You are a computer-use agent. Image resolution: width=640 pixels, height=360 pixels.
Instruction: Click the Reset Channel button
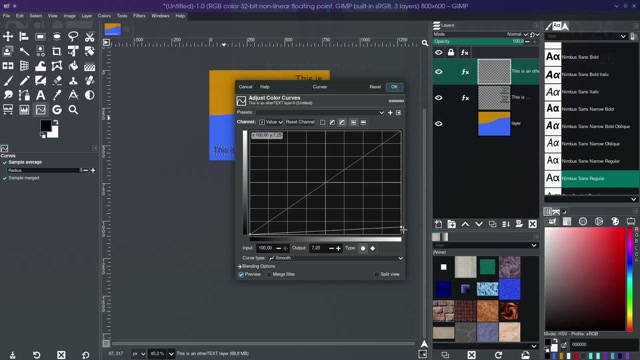(300, 122)
